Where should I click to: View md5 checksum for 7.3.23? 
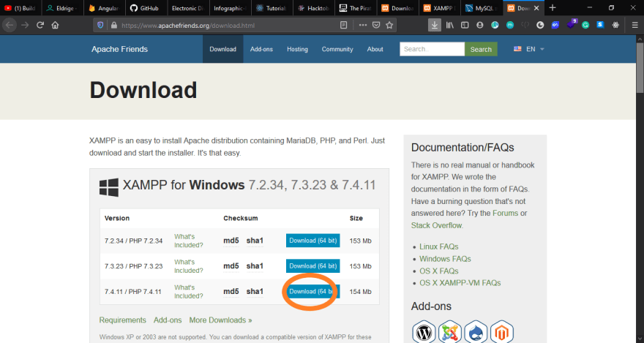pyautogui.click(x=231, y=266)
